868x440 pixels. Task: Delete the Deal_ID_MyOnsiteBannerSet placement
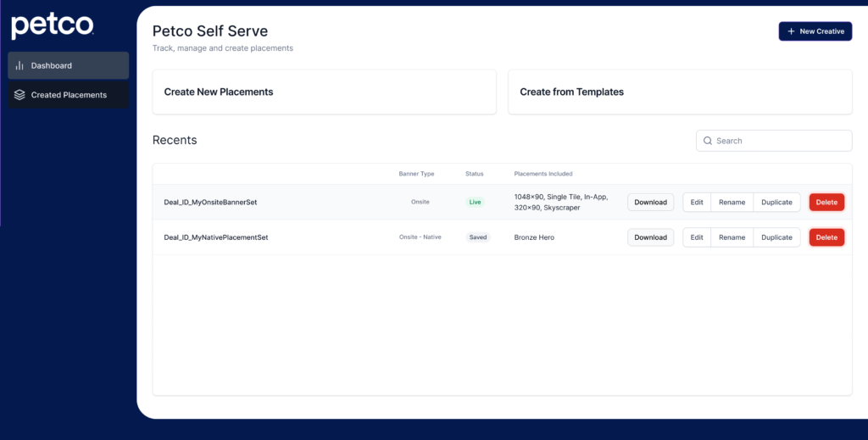tap(826, 202)
